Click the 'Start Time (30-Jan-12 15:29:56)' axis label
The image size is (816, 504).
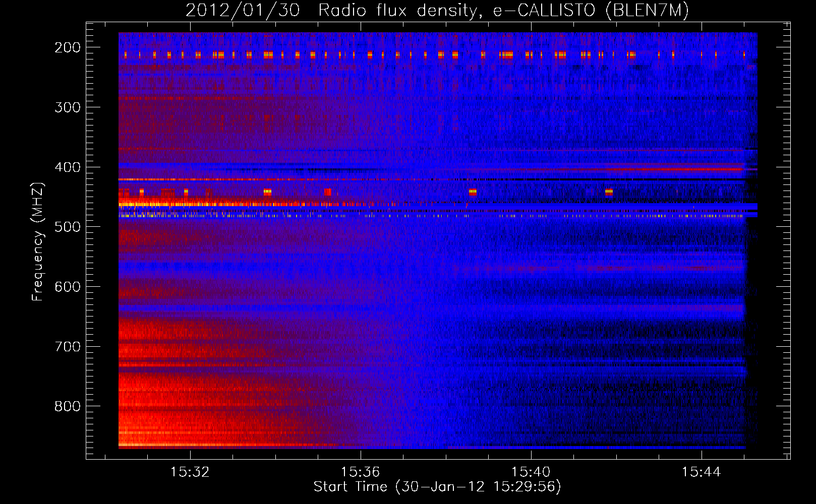click(x=437, y=487)
